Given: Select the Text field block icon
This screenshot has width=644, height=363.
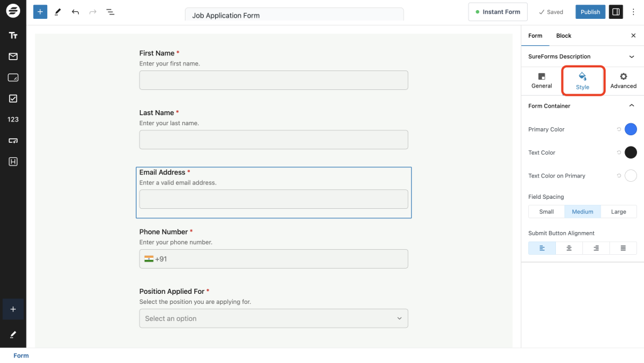Looking at the screenshot, I should [13, 35].
